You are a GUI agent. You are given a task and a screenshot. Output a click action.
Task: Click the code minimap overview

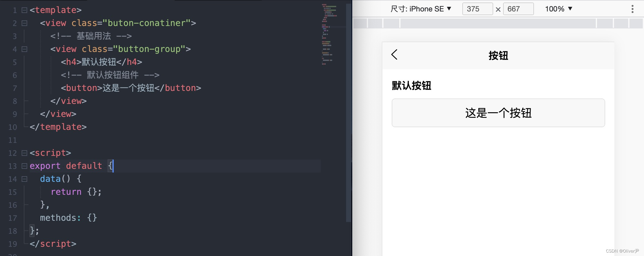pos(329,34)
